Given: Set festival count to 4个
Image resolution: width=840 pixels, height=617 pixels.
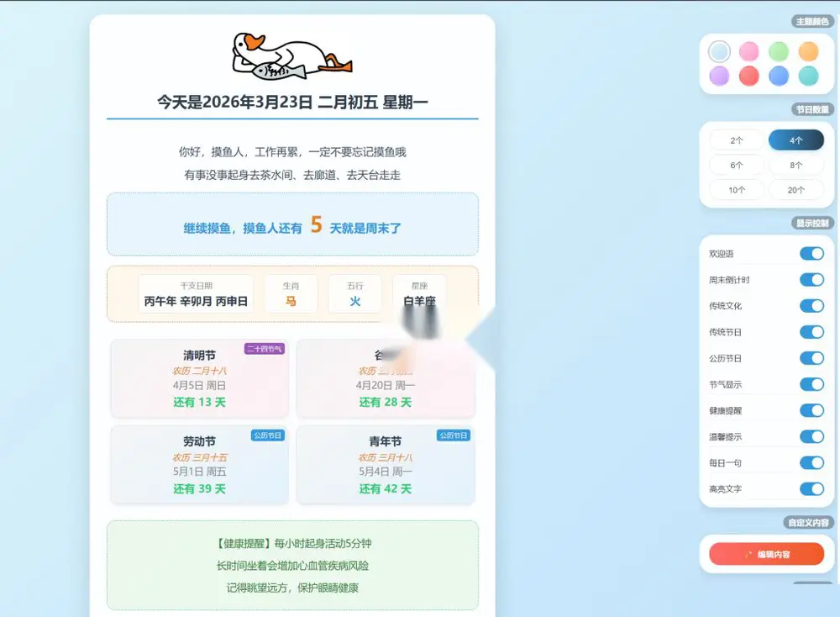Looking at the screenshot, I should click(x=796, y=140).
